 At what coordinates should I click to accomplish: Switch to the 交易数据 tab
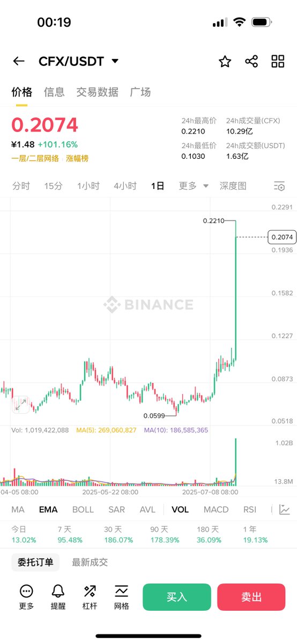[x=97, y=92]
